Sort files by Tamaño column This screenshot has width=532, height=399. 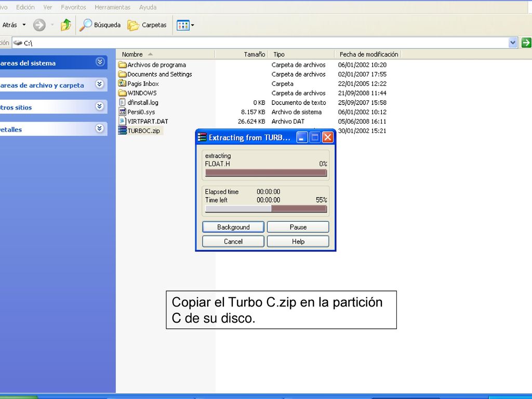[242, 54]
